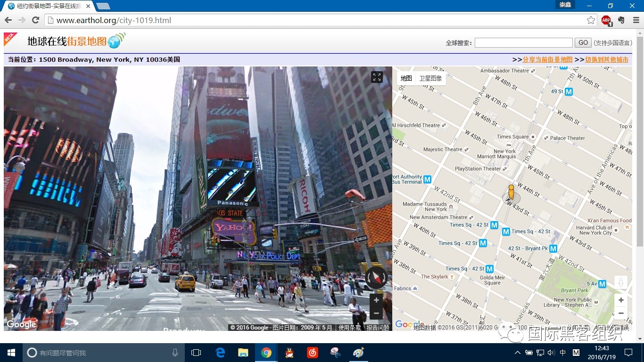Open the Adblock Plus extension
Viewport: 644px width, 362px height.
tap(606, 20)
